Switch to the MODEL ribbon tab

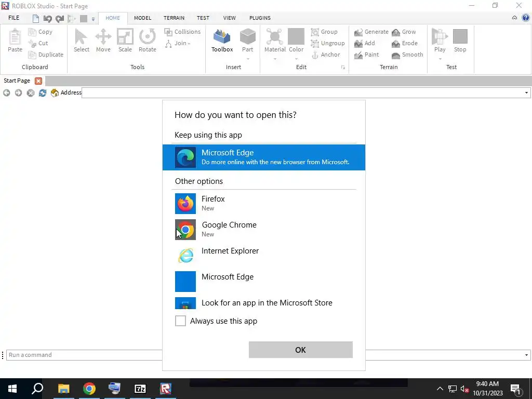coord(142,18)
